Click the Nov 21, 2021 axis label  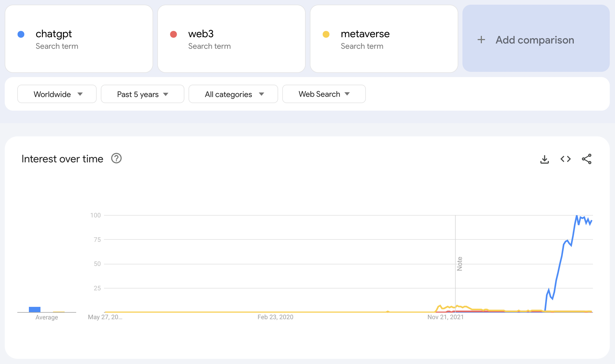446,317
